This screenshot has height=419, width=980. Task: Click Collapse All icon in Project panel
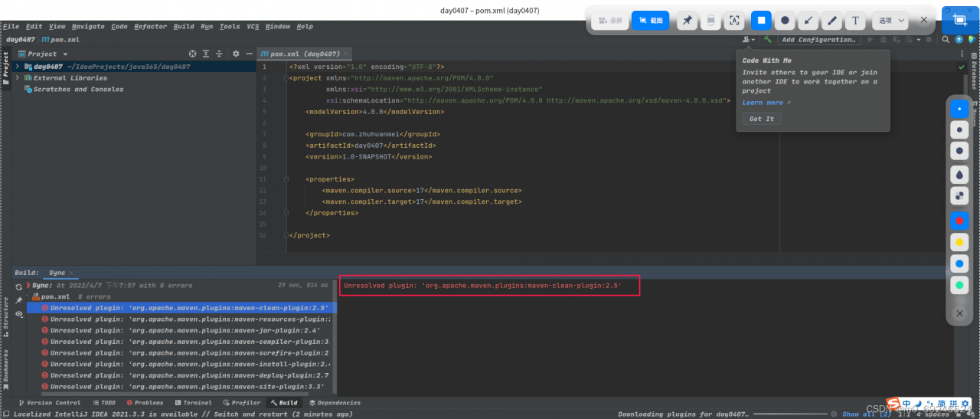[218, 54]
